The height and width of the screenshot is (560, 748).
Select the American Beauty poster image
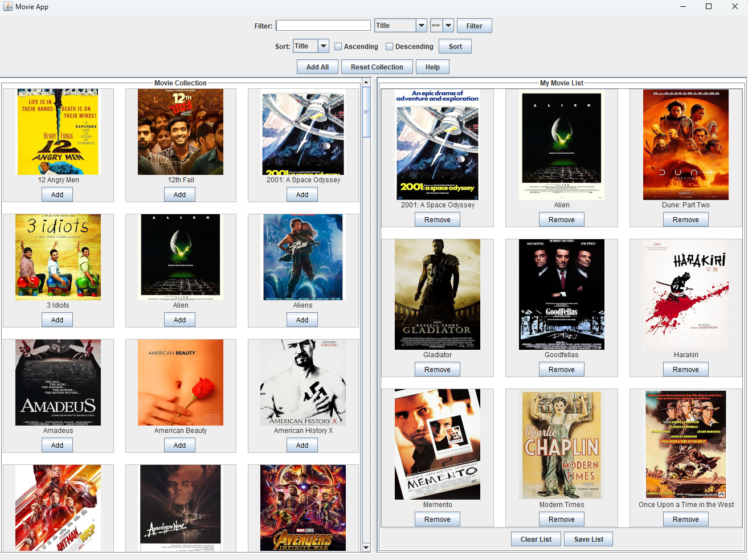(x=180, y=382)
